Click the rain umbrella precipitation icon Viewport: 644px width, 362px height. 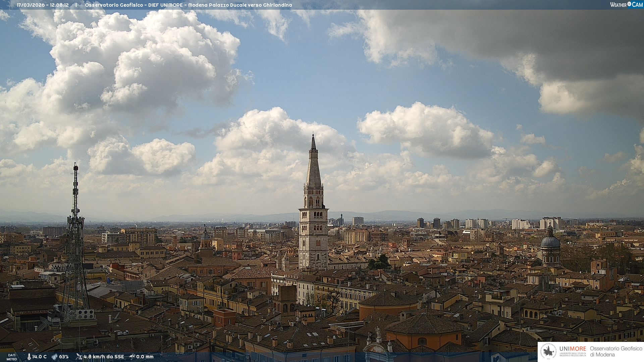(x=132, y=357)
